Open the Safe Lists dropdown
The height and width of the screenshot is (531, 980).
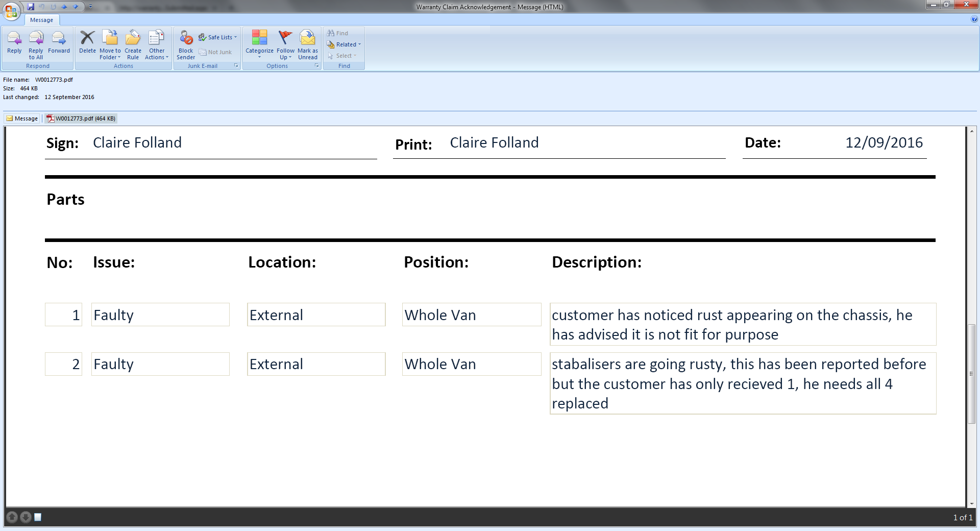tap(218, 37)
